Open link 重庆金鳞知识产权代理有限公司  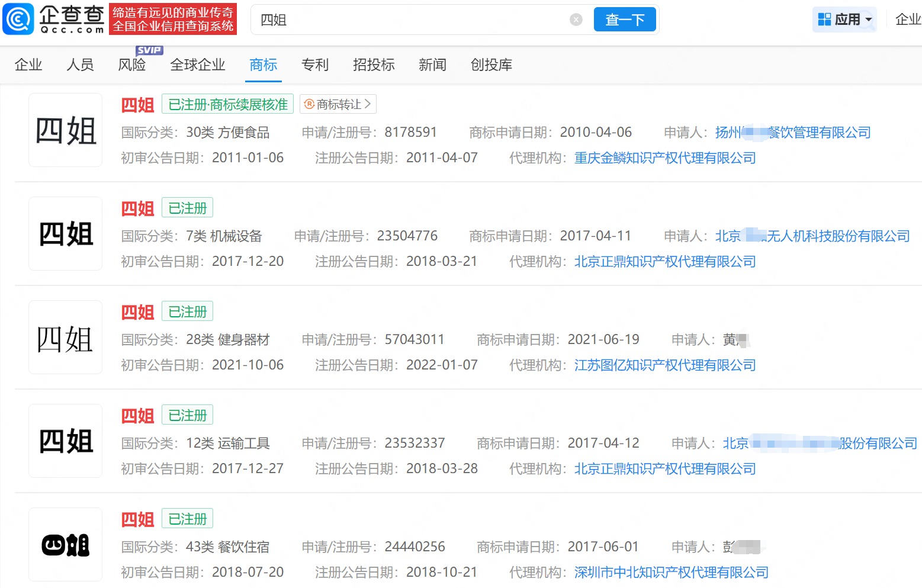pos(665,158)
